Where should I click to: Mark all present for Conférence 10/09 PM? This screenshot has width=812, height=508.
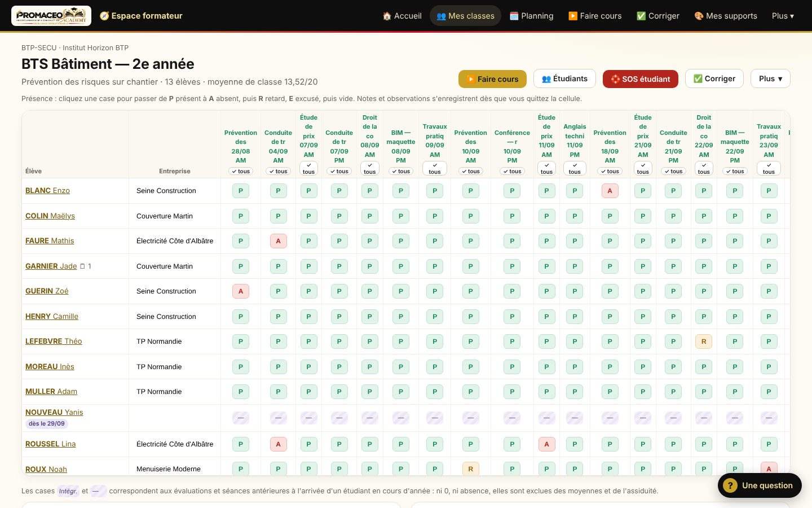tap(512, 172)
